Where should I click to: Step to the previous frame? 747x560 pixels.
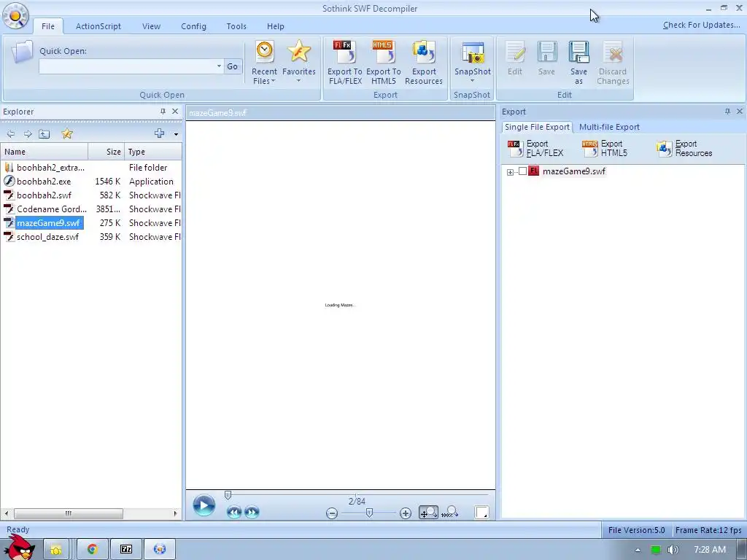click(234, 512)
